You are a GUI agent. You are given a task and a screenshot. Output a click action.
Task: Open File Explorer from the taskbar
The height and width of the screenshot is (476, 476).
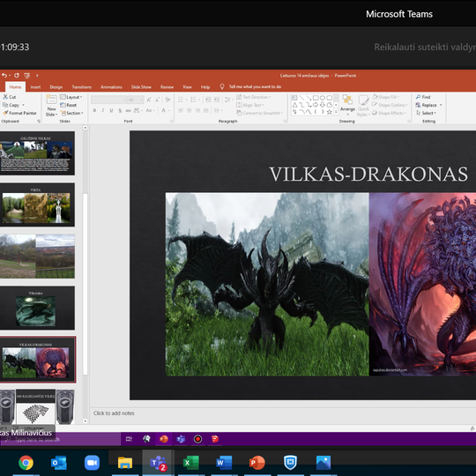125,463
